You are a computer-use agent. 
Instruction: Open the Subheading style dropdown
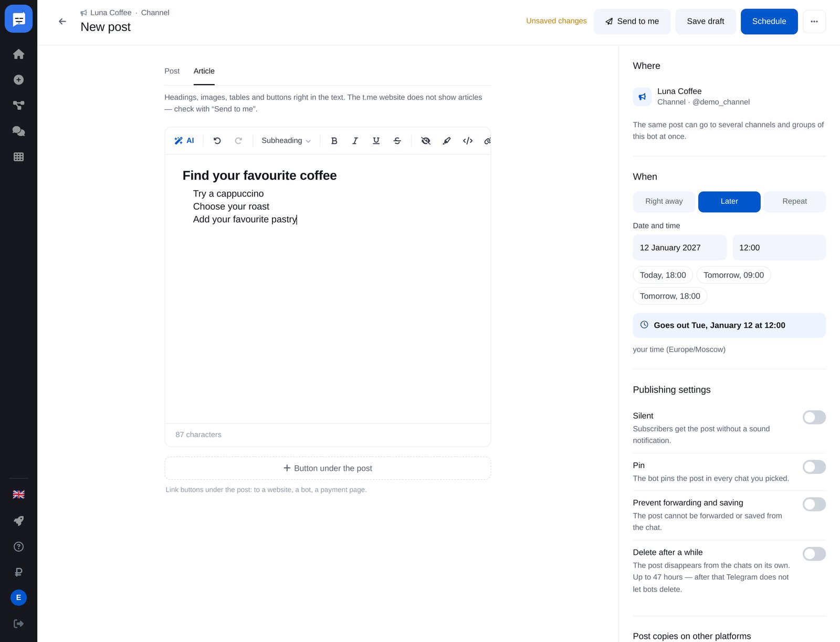pyautogui.click(x=286, y=141)
